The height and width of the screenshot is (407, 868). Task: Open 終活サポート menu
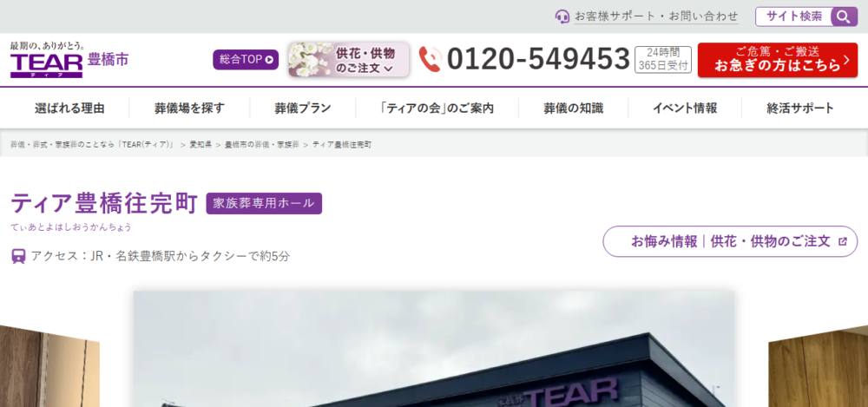click(x=800, y=108)
